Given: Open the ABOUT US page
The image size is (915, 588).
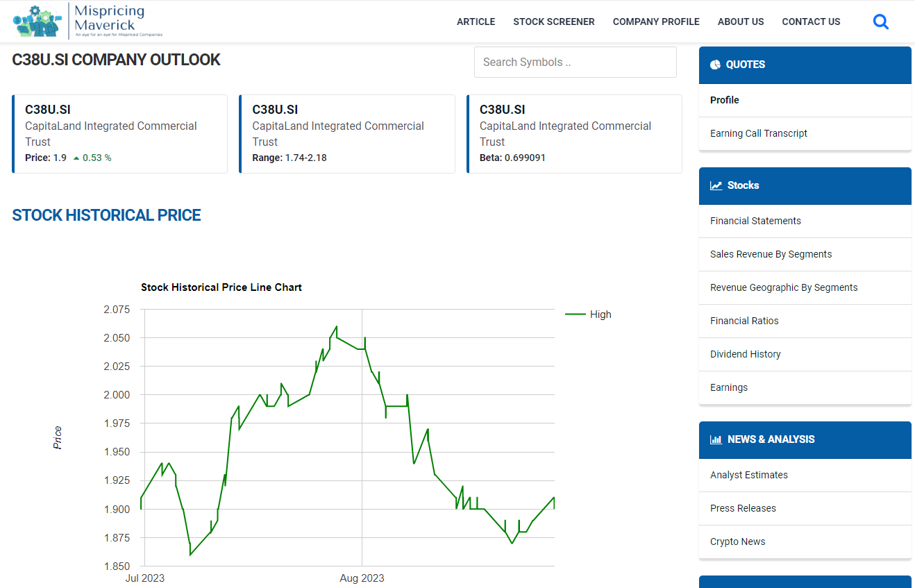Looking at the screenshot, I should tap(741, 22).
